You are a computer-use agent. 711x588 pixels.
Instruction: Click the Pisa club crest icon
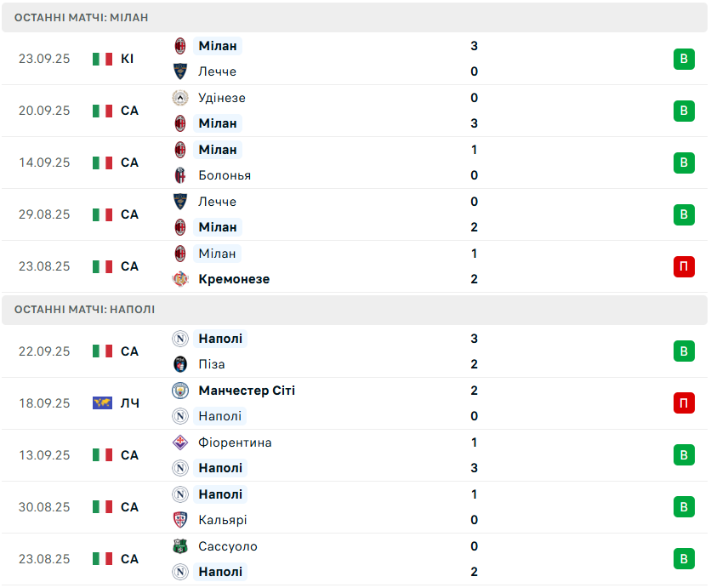(x=180, y=364)
